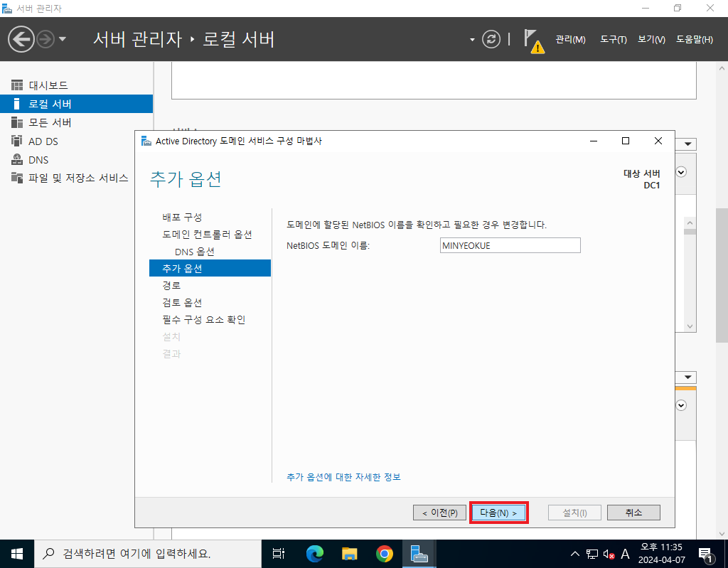728x568 pixels.
Task: Click the 다음(N) > button
Action: (x=498, y=513)
